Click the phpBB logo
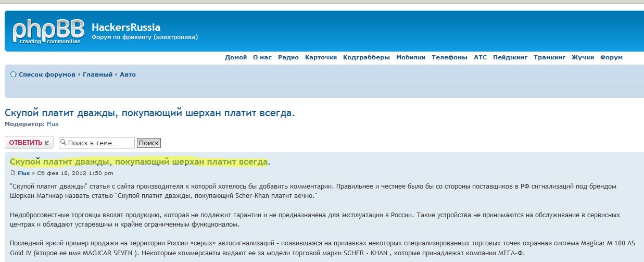Image resolution: width=644 pixels, height=262 pixels. coord(47,32)
